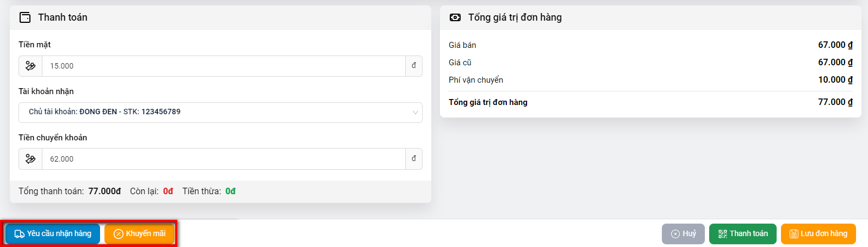Click the percent icon on Khuyến mãi button
The height and width of the screenshot is (247, 868).
point(119,234)
